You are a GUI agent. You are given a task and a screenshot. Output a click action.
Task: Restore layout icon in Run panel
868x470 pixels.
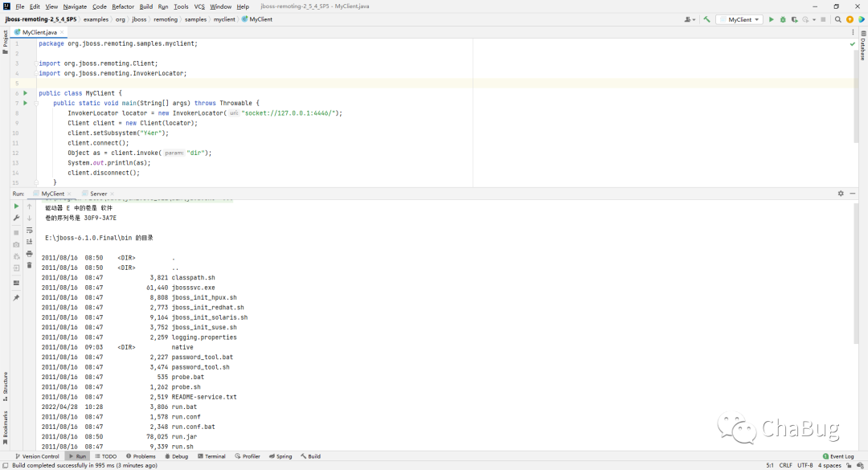point(16,283)
